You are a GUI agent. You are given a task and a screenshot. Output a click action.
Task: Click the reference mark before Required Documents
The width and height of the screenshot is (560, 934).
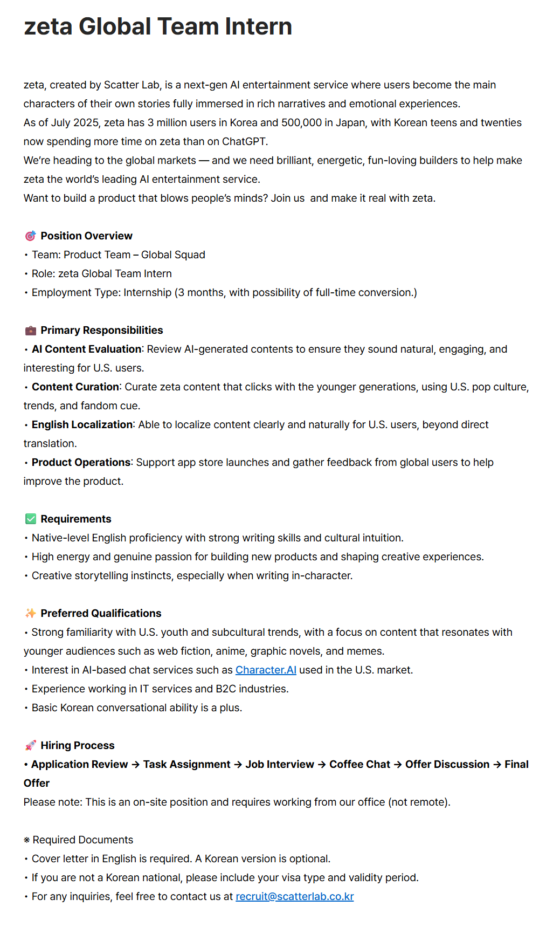click(27, 840)
